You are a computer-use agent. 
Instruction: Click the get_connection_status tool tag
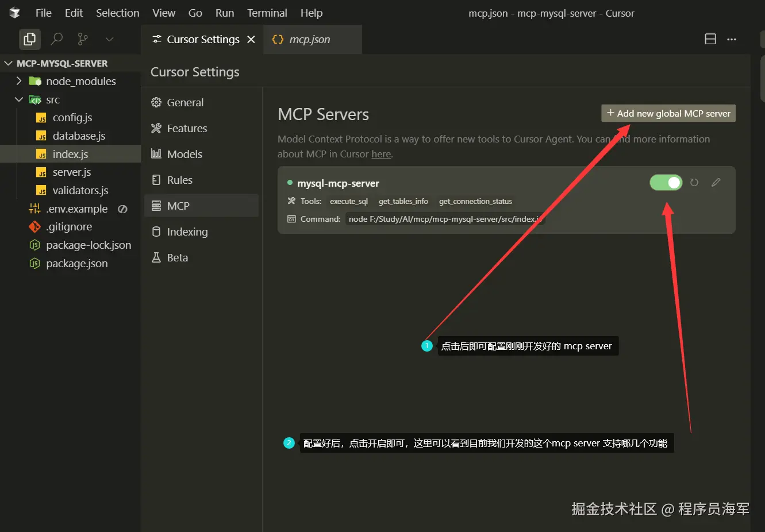tap(475, 201)
